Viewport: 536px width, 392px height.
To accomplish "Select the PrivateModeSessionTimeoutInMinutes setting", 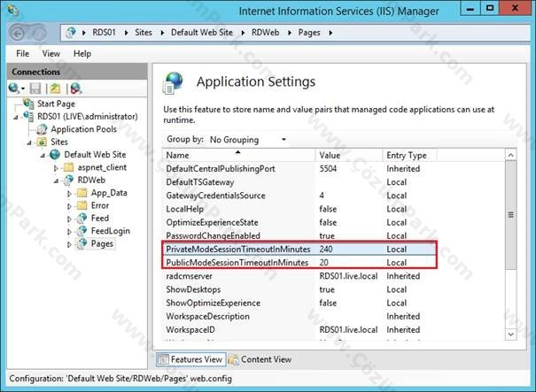I will click(x=299, y=249).
